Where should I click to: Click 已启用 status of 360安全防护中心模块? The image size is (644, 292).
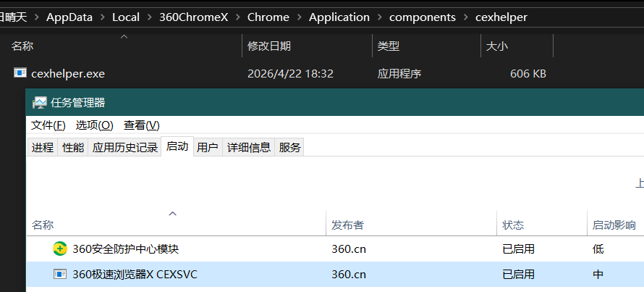(518, 249)
